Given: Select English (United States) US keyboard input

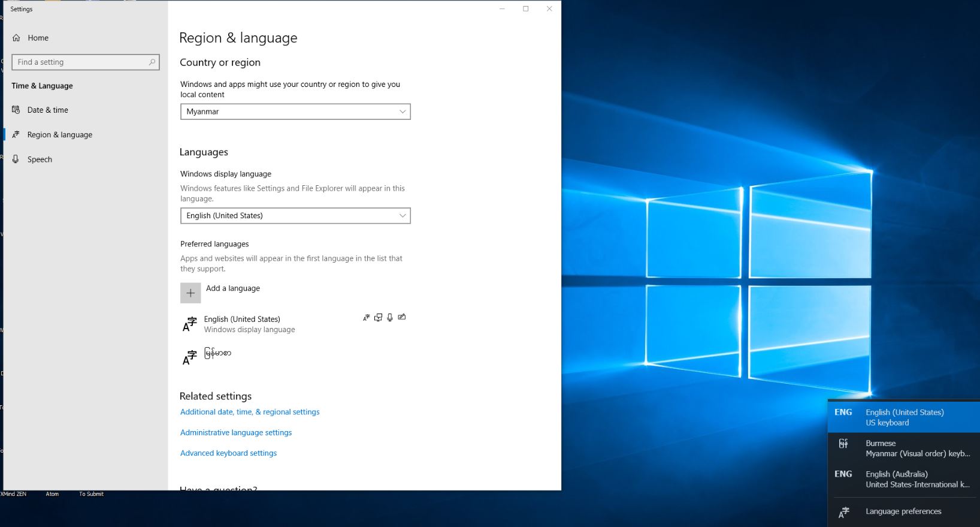Looking at the screenshot, I should click(903, 417).
